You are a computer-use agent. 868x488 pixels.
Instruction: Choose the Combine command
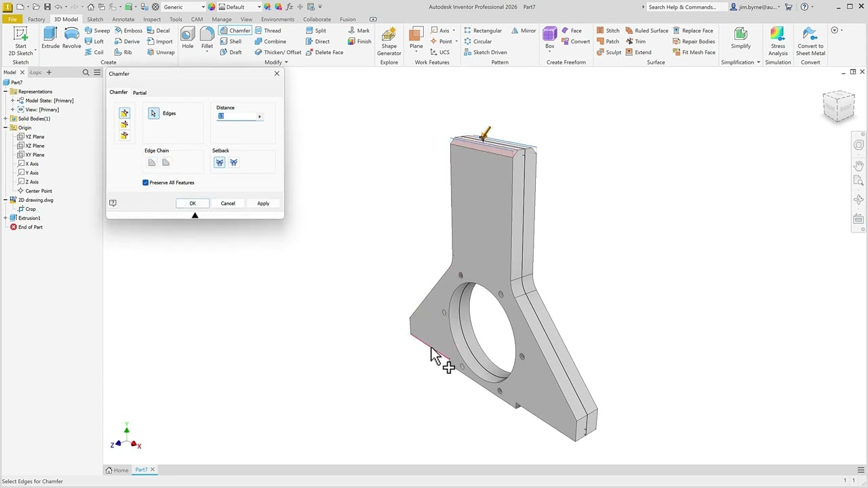pos(270,41)
